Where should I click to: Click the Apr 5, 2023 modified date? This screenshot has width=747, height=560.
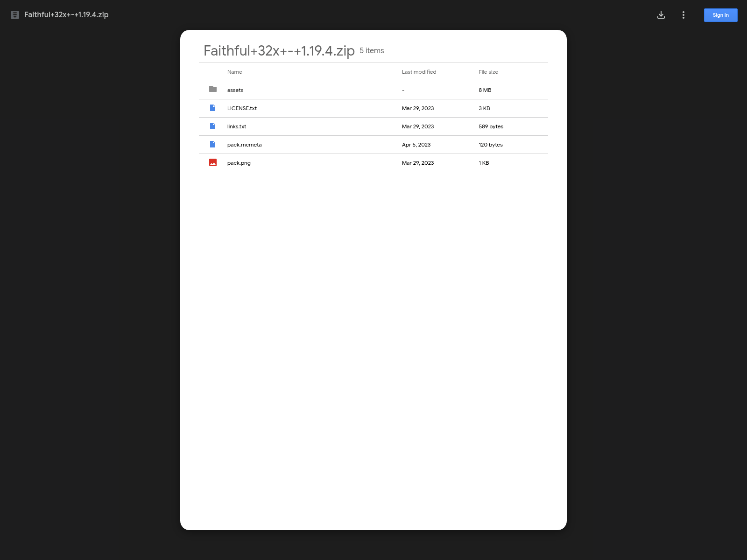(416, 145)
